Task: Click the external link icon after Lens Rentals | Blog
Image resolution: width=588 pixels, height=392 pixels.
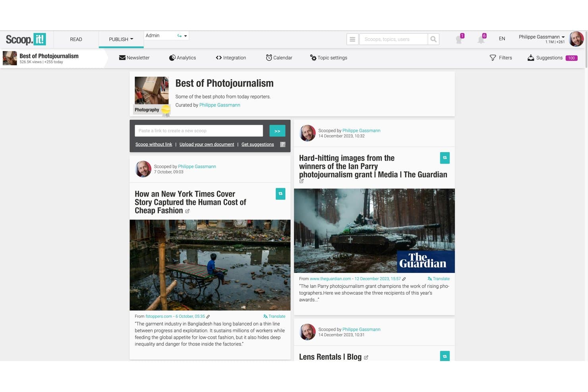Action: tap(366, 357)
